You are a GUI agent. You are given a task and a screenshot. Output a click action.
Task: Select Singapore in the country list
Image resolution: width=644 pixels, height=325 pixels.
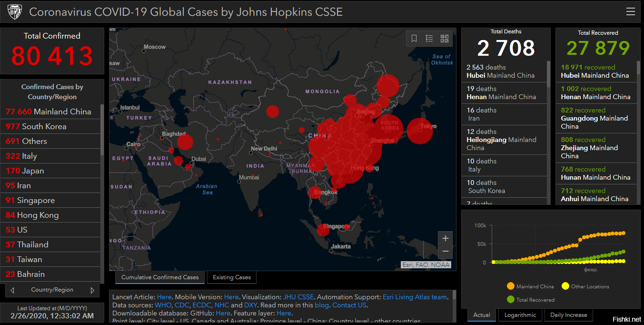[x=50, y=200]
